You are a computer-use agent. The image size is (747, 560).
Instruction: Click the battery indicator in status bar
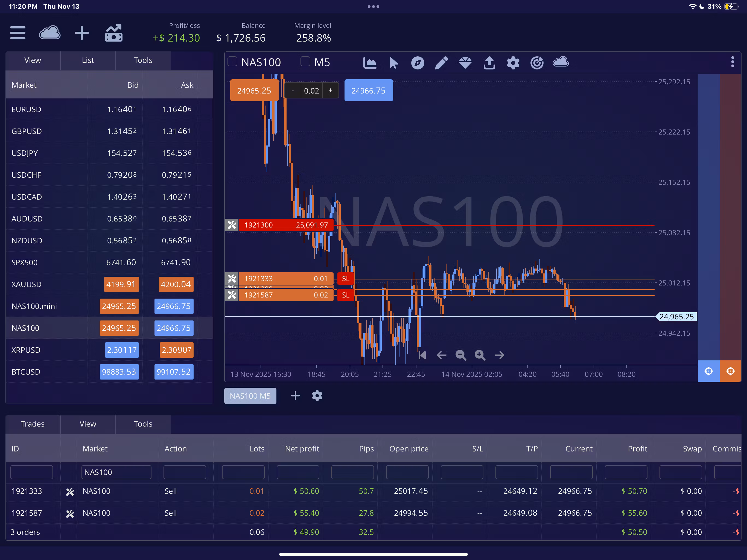pyautogui.click(x=731, y=6)
